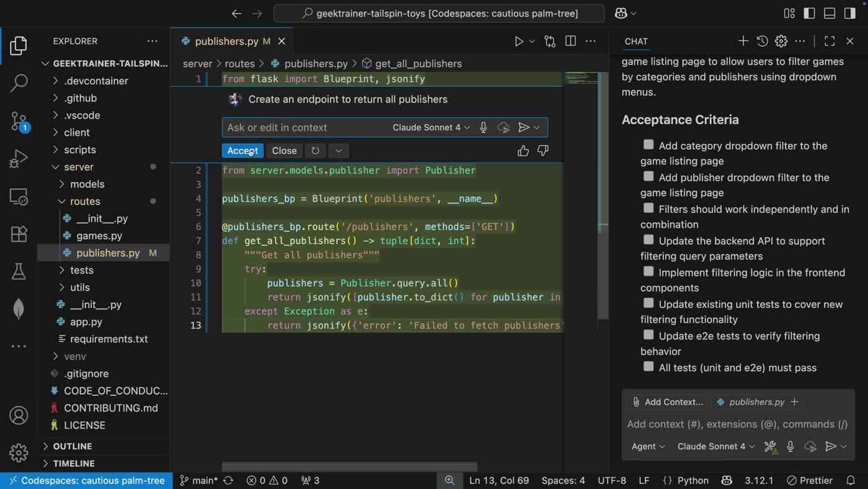
Task: Expand the OUTLINE section
Action: (x=73, y=446)
